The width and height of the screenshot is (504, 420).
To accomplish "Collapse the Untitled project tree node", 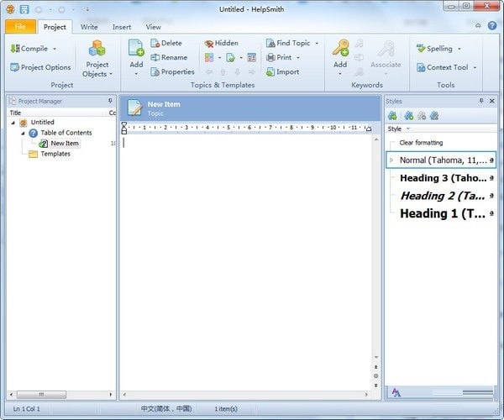I will [13, 123].
